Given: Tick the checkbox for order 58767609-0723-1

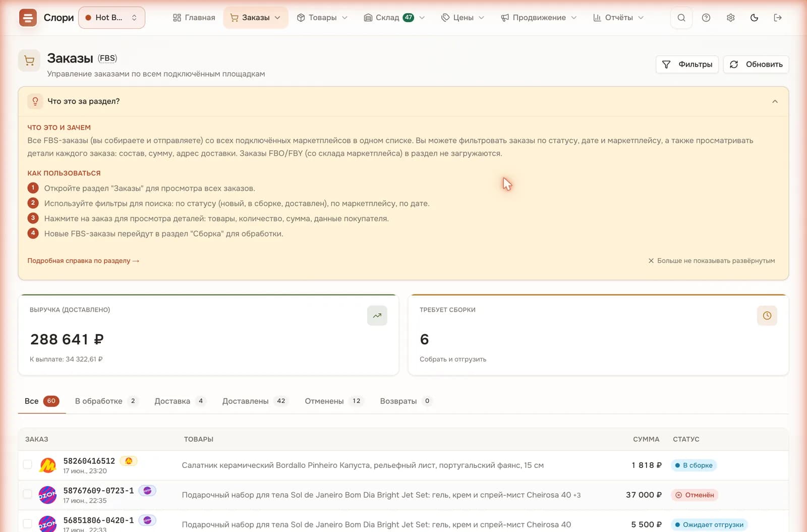Looking at the screenshot, I should (x=28, y=494).
